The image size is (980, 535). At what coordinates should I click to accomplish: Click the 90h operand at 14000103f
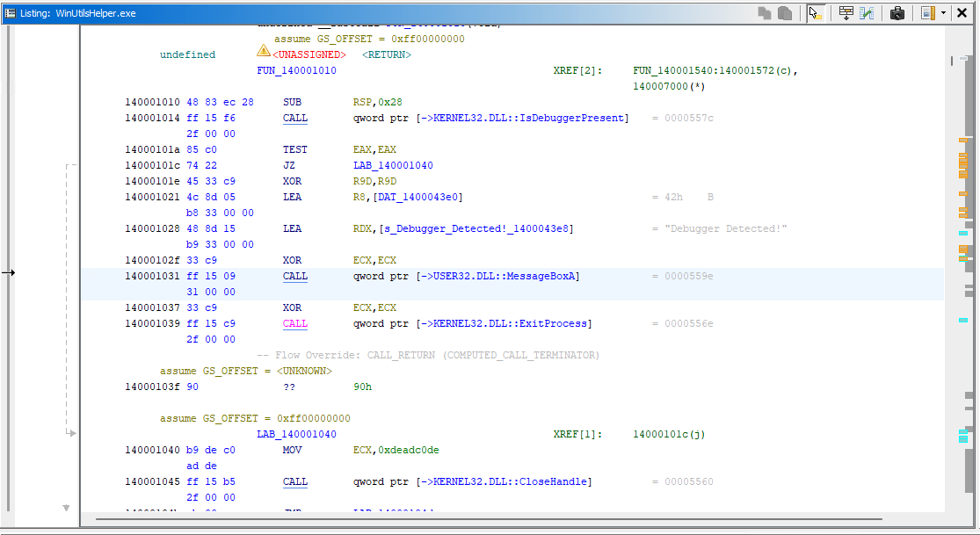coord(362,387)
